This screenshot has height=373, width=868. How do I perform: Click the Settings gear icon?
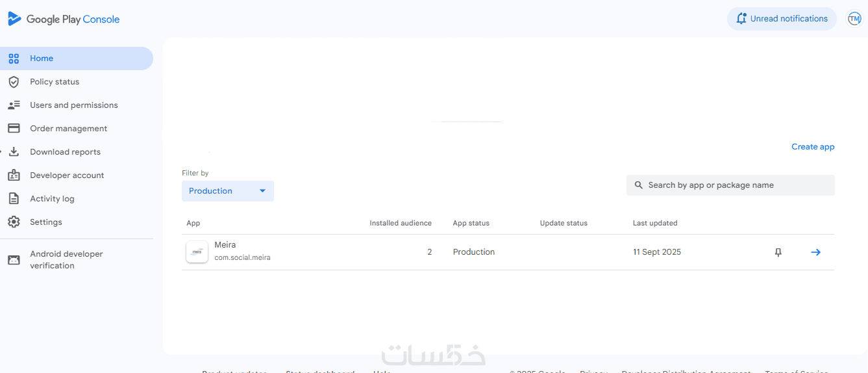14,222
